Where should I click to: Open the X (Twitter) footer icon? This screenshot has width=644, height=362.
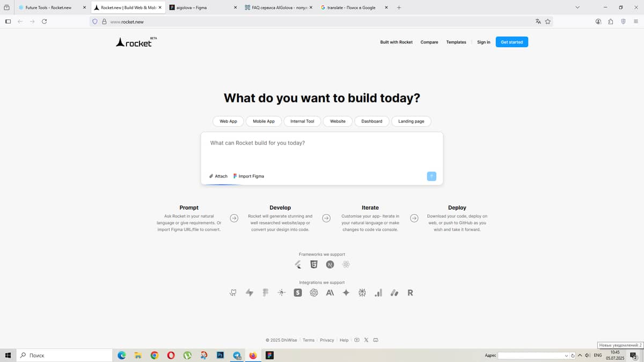coord(366,340)
